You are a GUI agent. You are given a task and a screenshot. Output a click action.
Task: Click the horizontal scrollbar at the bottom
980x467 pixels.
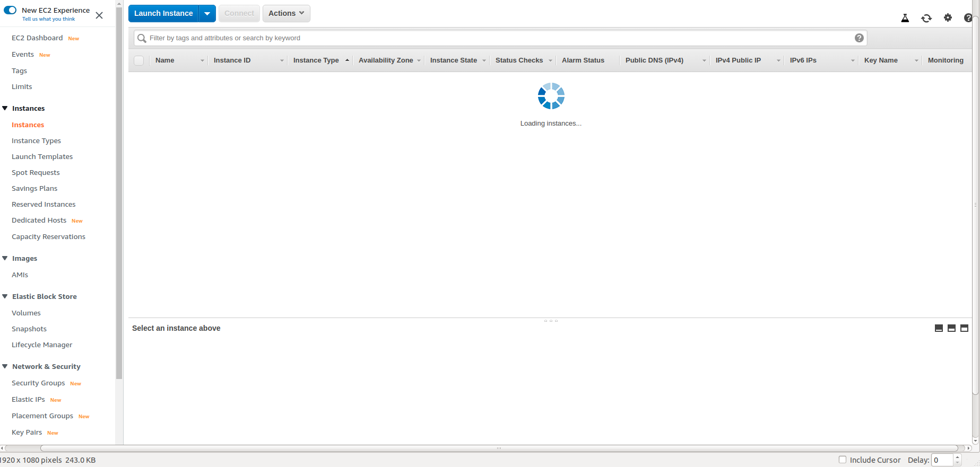pos(499,448)
